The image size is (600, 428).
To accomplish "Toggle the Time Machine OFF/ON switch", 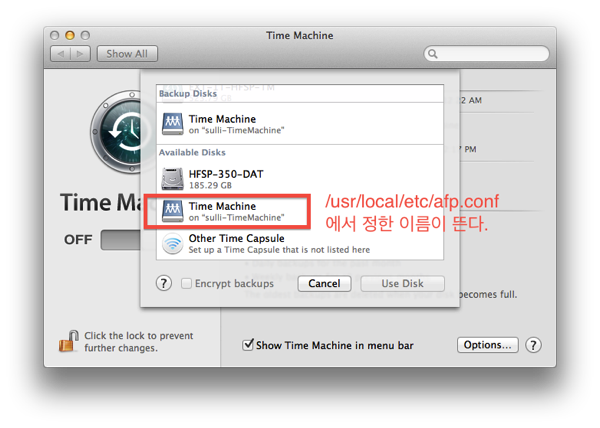I will click(x=121, y=240).
